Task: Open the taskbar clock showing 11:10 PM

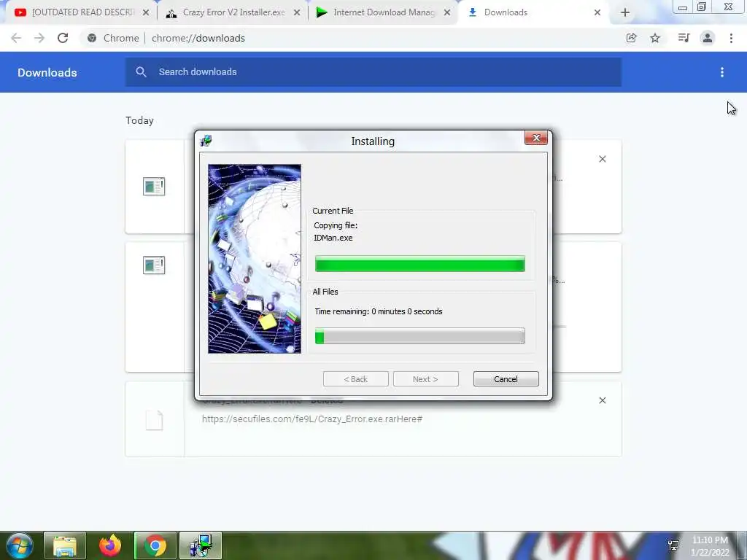Action: click(710, 546)
